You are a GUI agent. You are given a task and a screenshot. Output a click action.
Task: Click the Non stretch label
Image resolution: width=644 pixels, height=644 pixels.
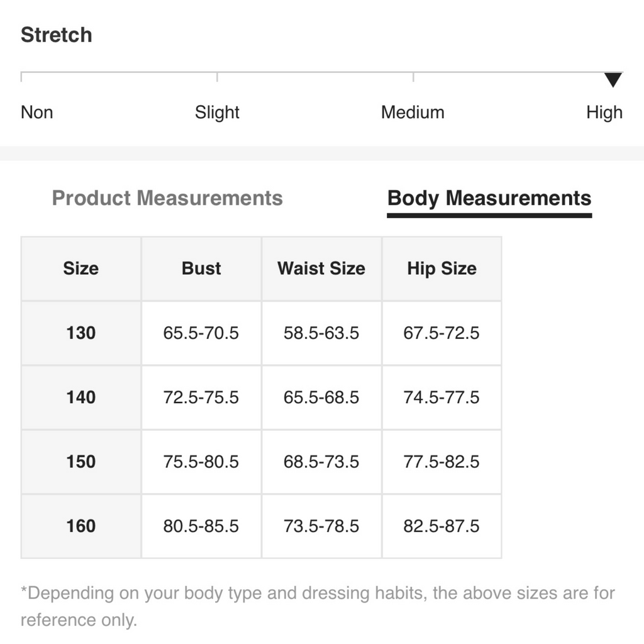[37, 113]
